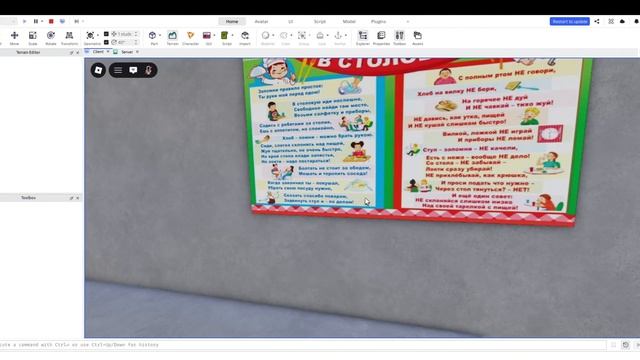640x360 pixels.
Task: Open the Geometry dropdown arrow
Action: [x=98, y=36]
